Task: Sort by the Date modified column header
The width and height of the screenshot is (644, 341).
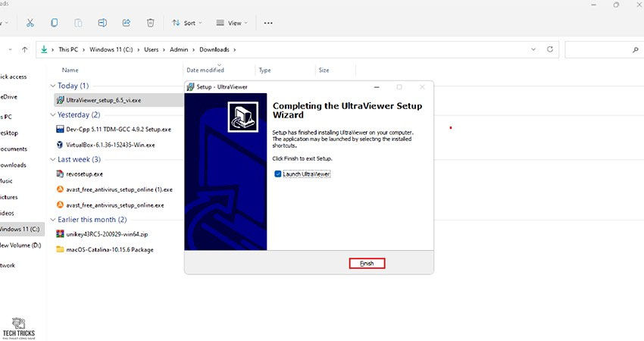Action: (x=205, y=70)
